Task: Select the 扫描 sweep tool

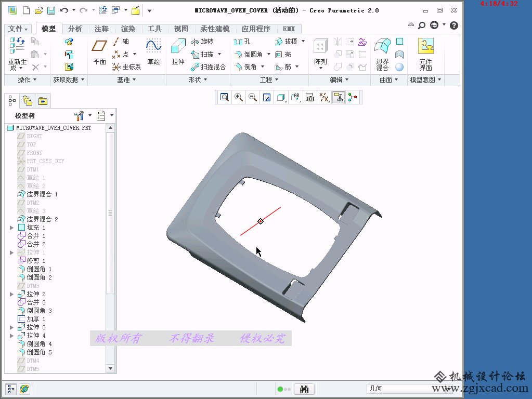Action: pos(202,54)
